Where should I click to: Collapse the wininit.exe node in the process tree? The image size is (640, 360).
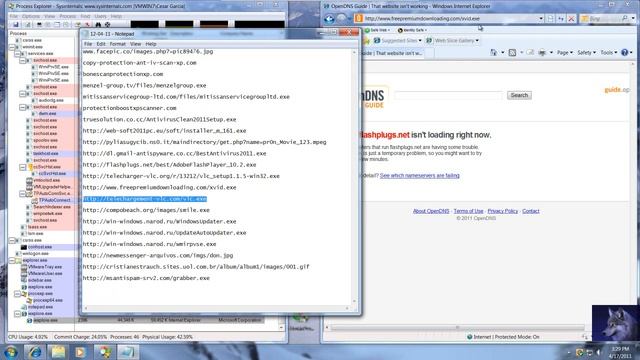pyautogui.click(x=12, y=47)
